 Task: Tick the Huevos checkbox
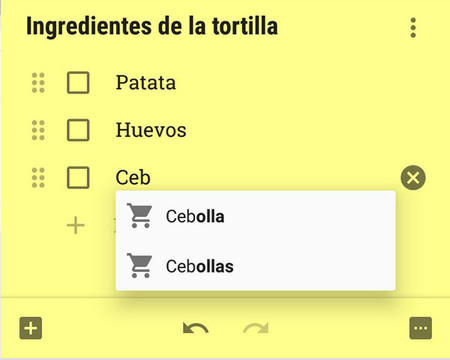click(x=78, y=130)
